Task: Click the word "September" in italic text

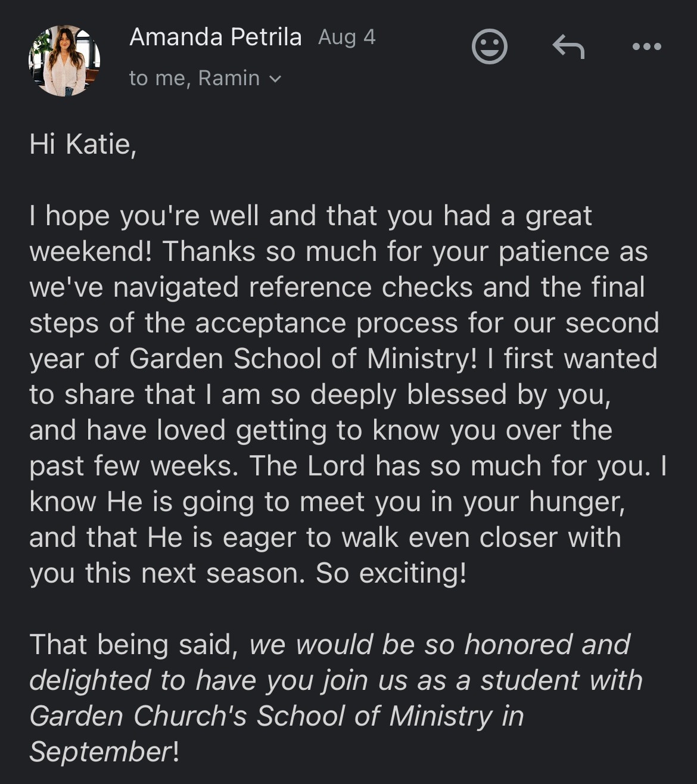Action: (x=100, y=752)
